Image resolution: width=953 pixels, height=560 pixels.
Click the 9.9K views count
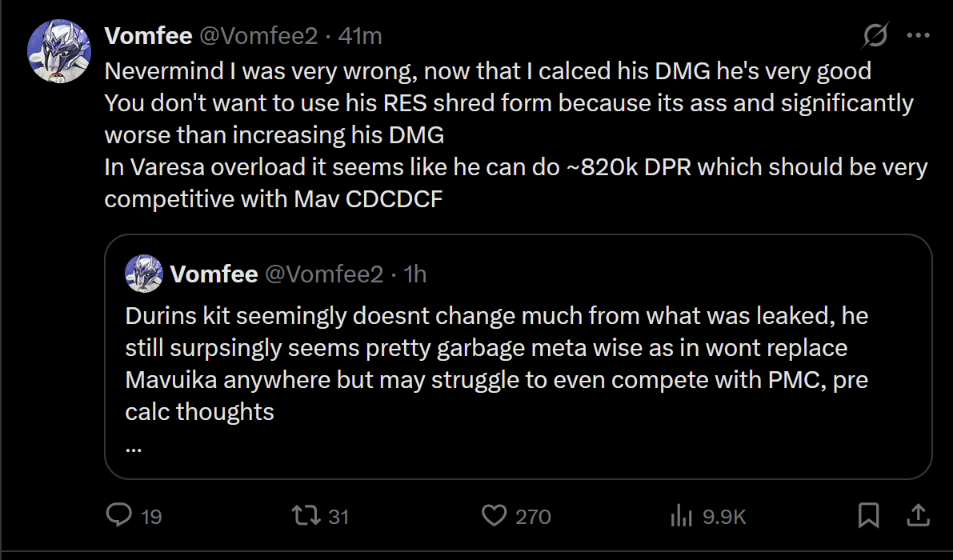click(x=724, y=517)
